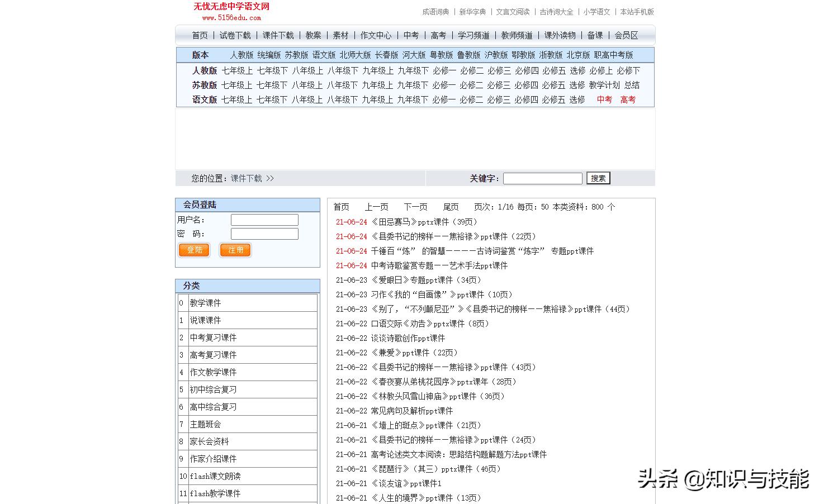Open the 会员区 navigation menu item
The width and height of the screenshot is (824, 504).
click(627, 35)
